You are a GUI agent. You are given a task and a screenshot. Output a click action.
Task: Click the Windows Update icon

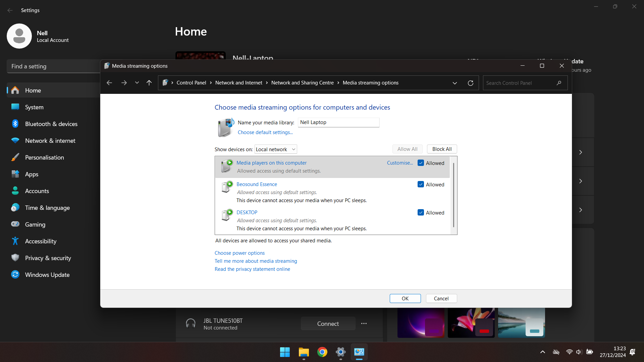[x=15, y=275]
